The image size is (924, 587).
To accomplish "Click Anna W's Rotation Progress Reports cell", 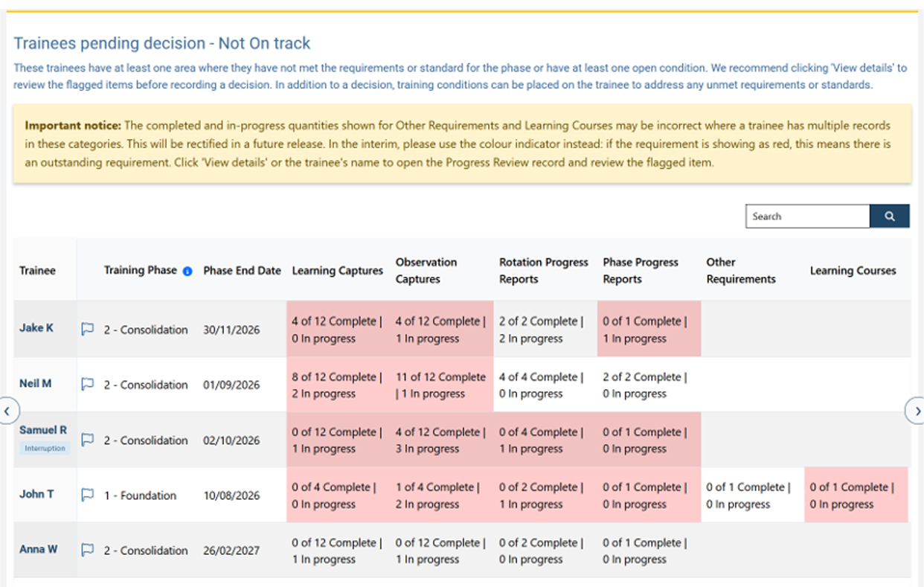I will [x=545, y=550].
